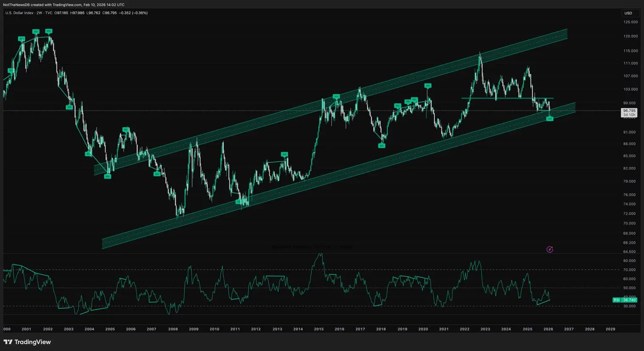Click the 30.000 RSI scale label

click(630, 306)
